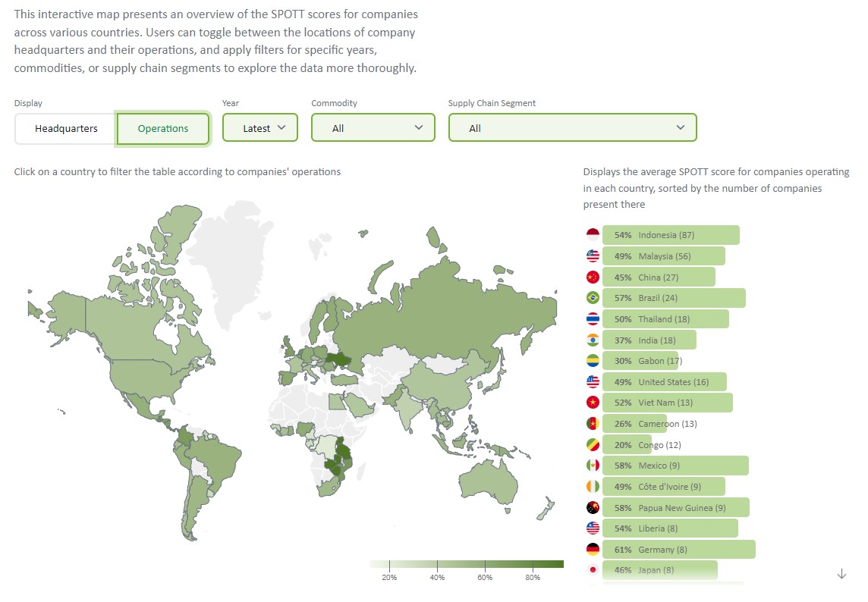The width and height of the screenshot is (868, 602).
Task: Click the downward scroll arrow below the list
Action: pyautogui.click(x=842, y=574)
